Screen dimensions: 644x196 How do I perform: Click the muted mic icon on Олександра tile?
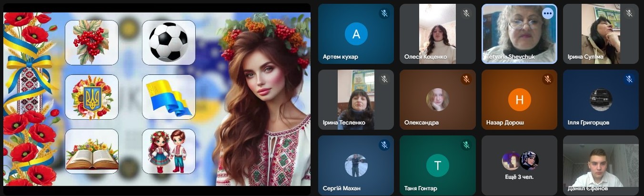[466, 79]
